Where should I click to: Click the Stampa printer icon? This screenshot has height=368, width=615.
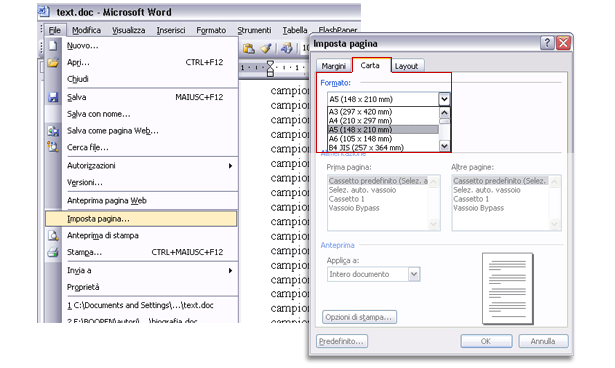[53, 252]
